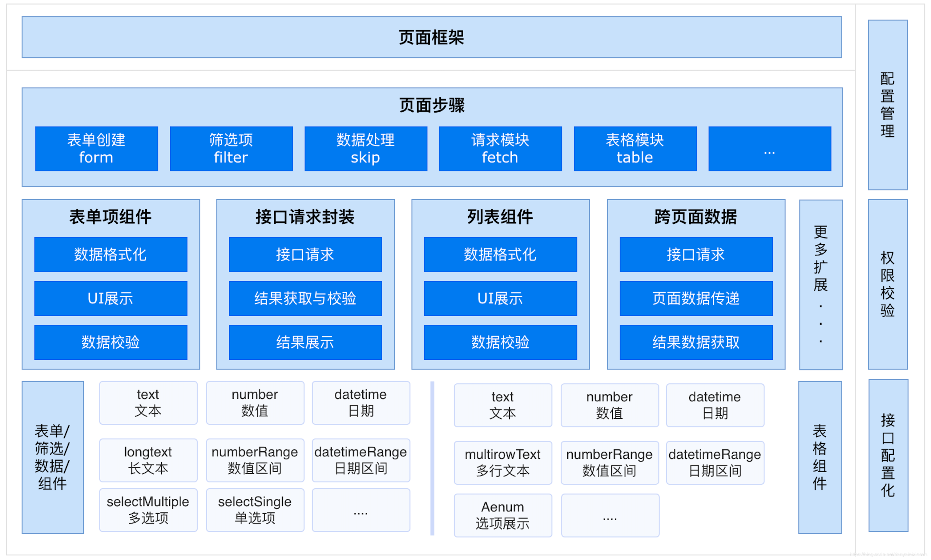Image resolution: width=931 pixels, height=560 pixels.
Task: Click the 请求模块 fetch block
Action: [500, 149]
